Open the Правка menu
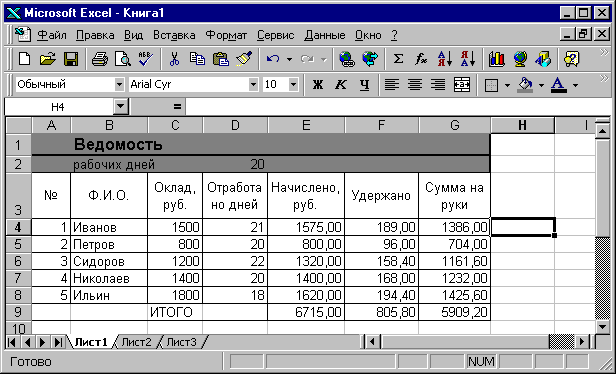Screen dimensions: 616x374 coord(95,35)
